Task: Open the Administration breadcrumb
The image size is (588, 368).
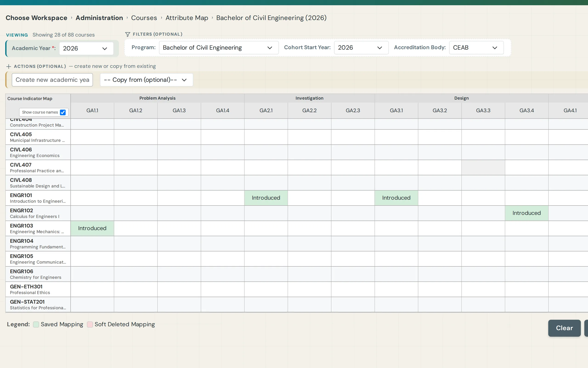Action: pyautogui.click(x=99, y=18)
